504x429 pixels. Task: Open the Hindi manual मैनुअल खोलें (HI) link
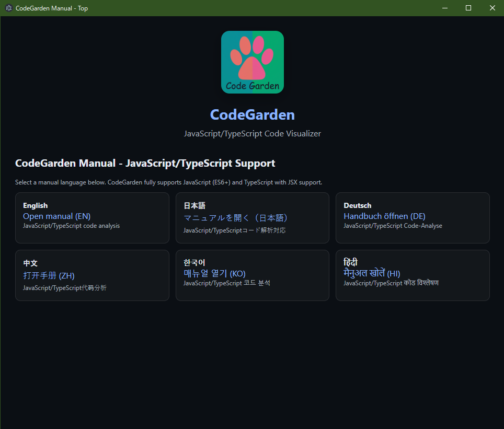pyautogui.click(x=372, y=273)
